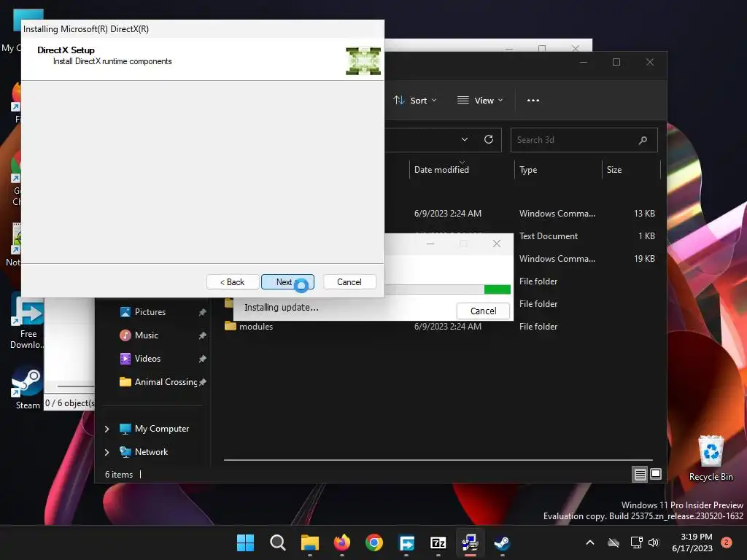Open Pictures in the navigation pane
The width and height of the screenshot is (747, 560).
coord(150,312)
